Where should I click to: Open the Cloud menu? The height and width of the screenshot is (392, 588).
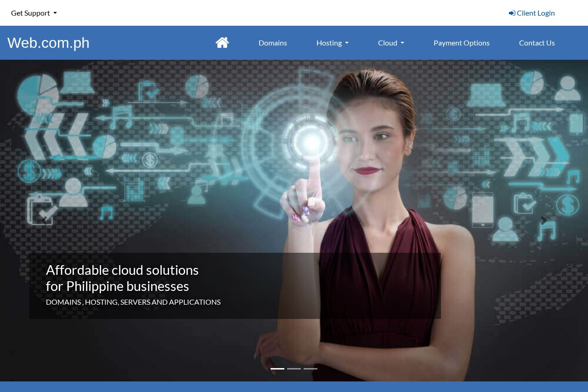(388, 43)
